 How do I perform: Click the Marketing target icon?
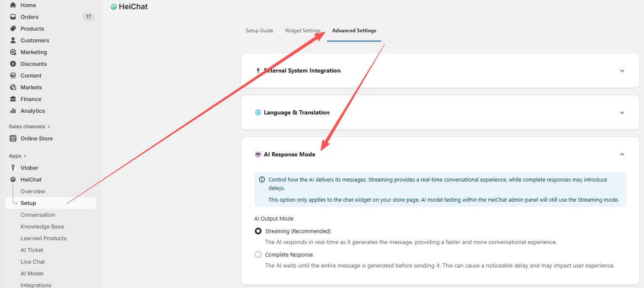(x=13, y=52)
